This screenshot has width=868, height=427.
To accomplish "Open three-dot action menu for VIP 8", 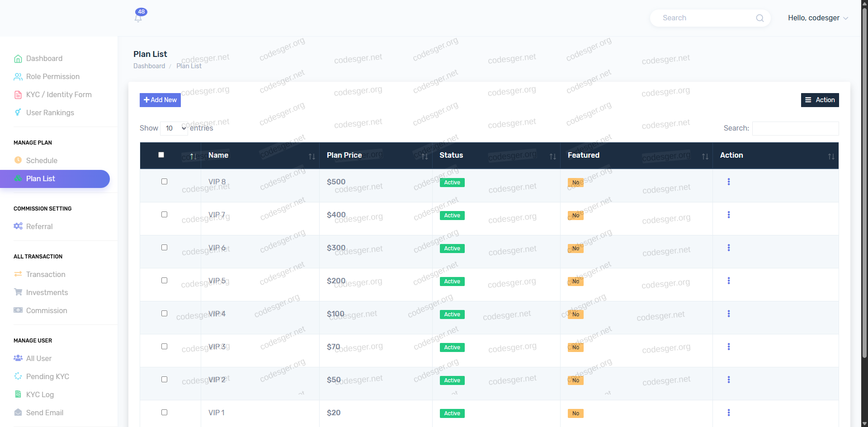I will 728,182.
